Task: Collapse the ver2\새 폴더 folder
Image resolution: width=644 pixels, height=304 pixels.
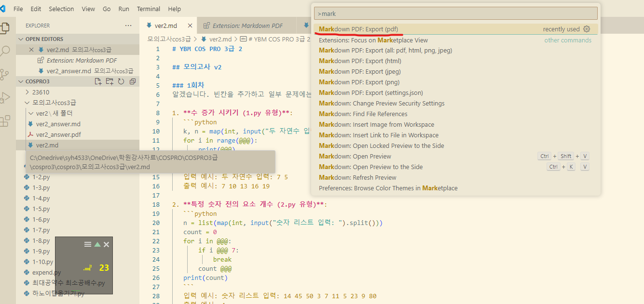Action: coord(54,113)
